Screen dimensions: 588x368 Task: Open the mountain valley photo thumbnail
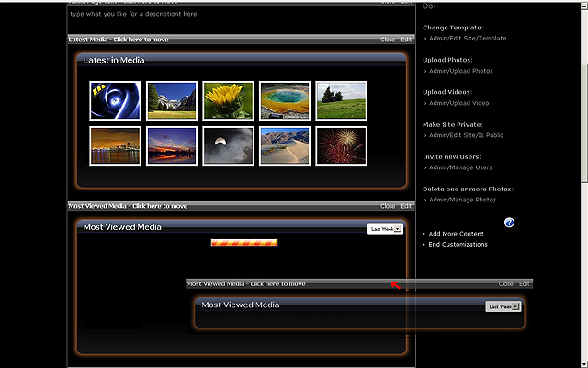[x=172, y=100]
